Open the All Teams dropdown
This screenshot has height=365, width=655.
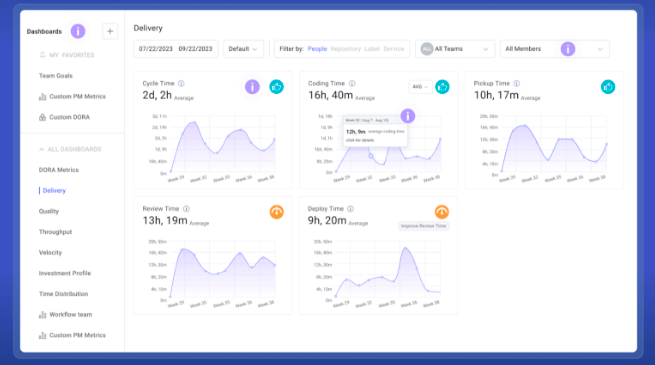(x=455, y=49)
